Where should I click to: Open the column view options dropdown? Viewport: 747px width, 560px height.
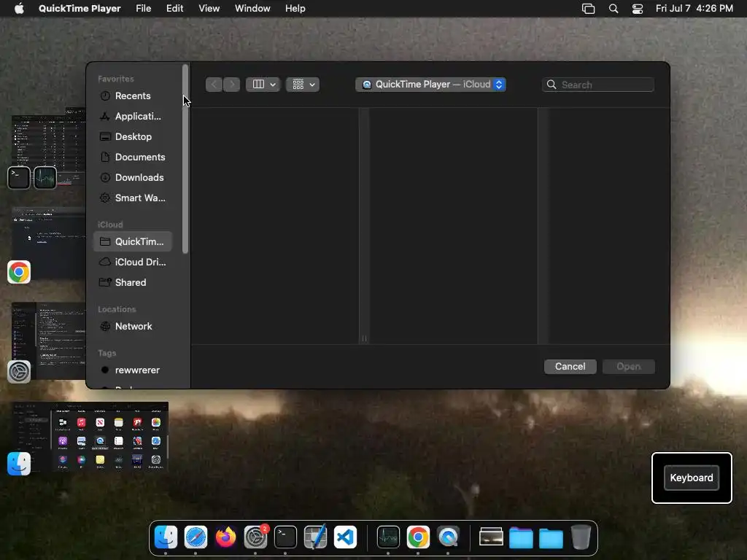point(263,85)
